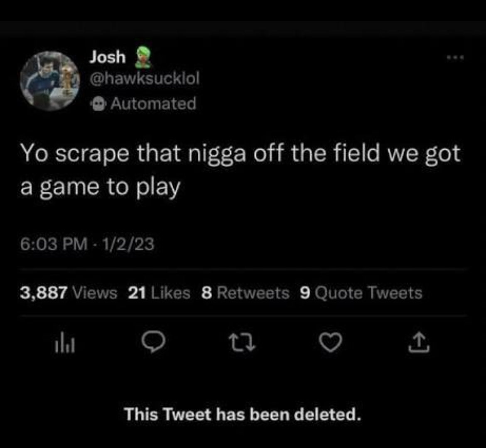Open the tweet analytics bar chart icon
This screenshot has width=486, height=448.
click(65, 343)
